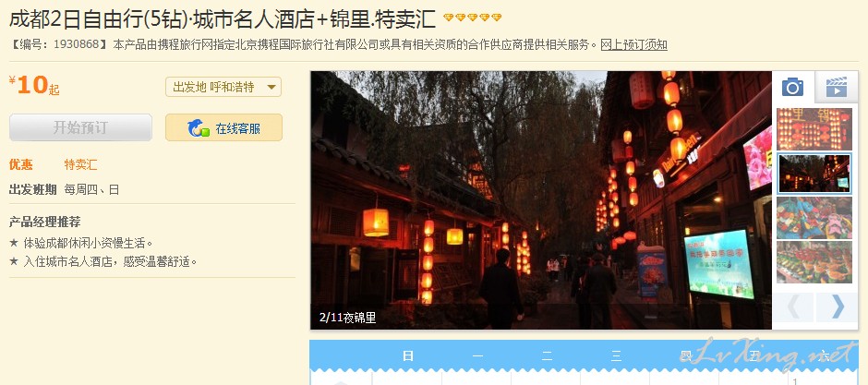Viewport: 868px width, 385px height.
Task: Show previous thumbnails with left arrow
Action: point(793,307)
